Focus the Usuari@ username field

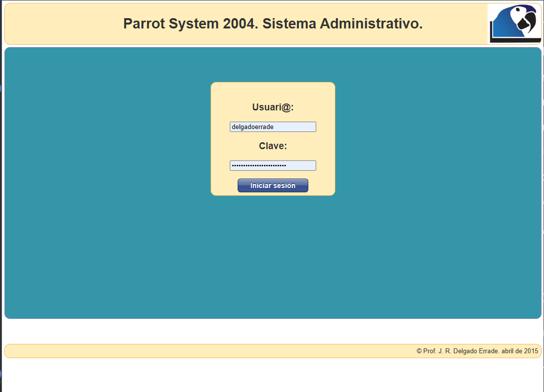click(x=272, y=127)
